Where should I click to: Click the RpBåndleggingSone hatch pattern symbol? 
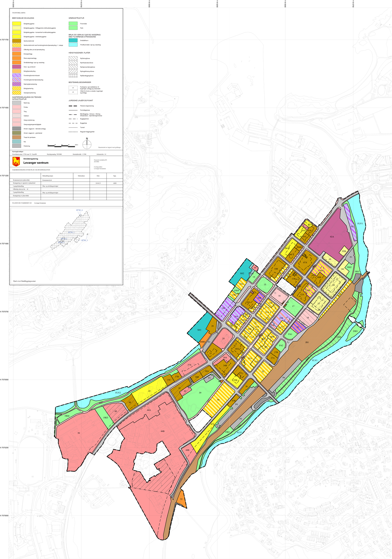pyautogui.click(x=73, y=75)
